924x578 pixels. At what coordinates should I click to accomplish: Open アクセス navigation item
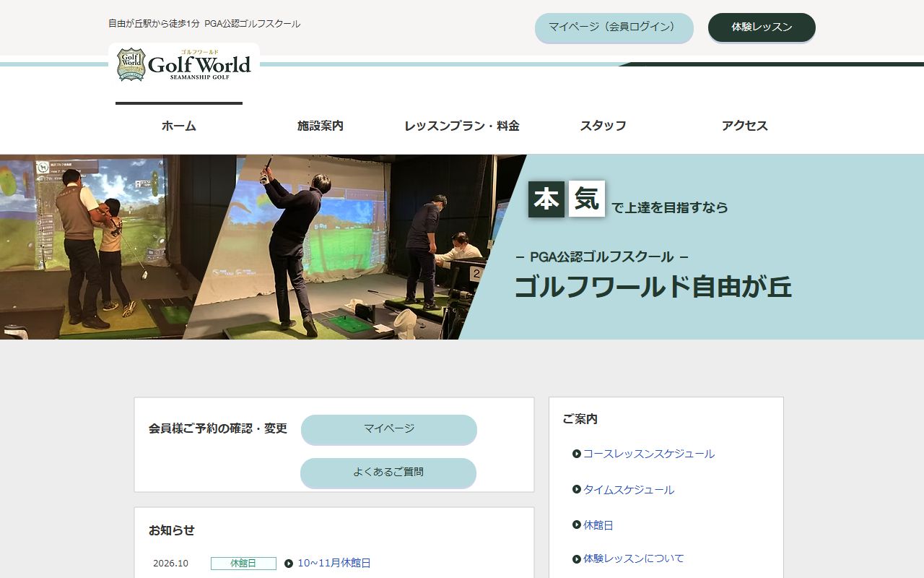point(745,126)
